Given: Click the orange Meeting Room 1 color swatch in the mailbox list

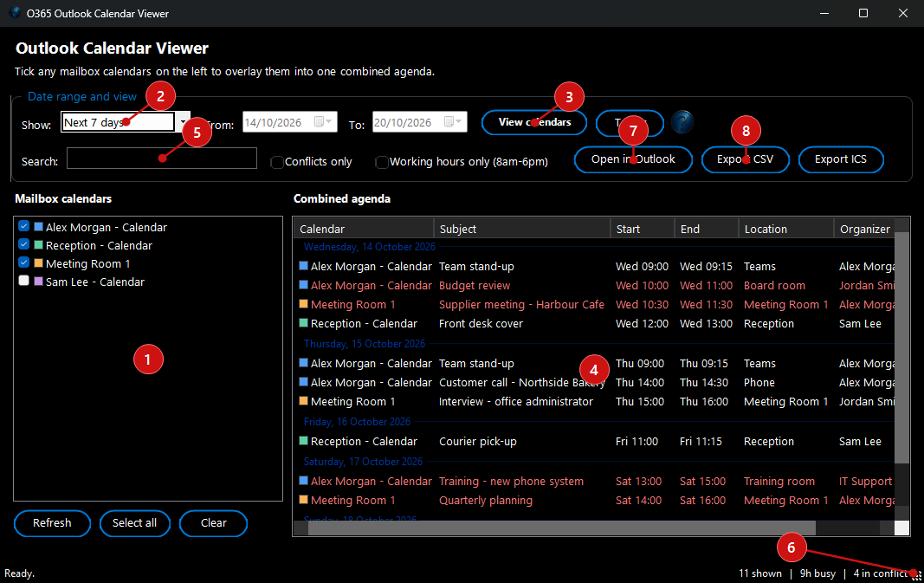Looking at the screenshot, I should 38,262.
